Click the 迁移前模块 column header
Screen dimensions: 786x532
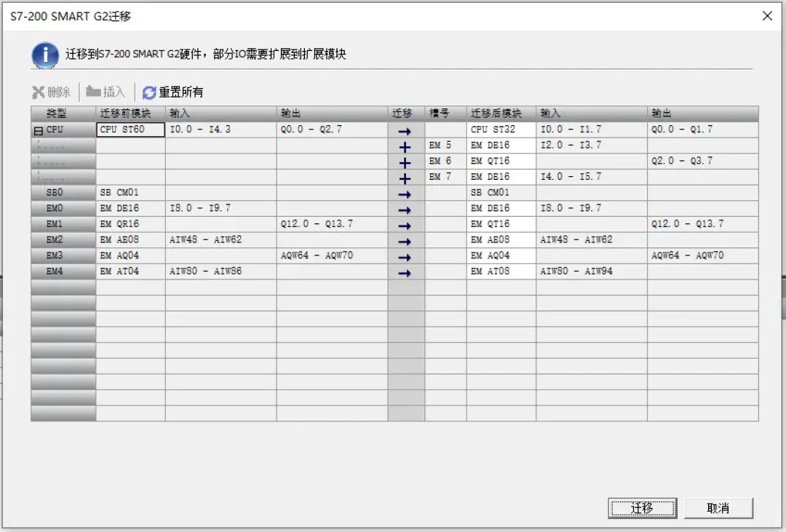(130, 114)
